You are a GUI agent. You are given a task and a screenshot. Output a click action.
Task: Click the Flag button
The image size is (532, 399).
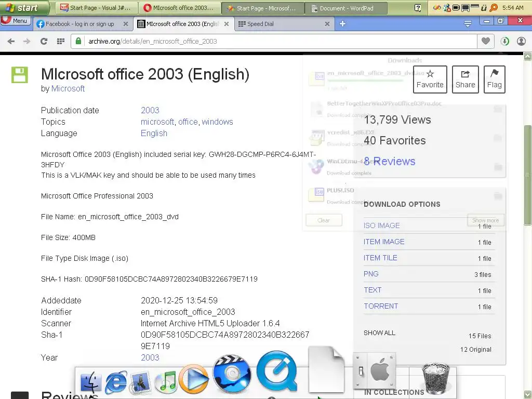[495, 79]
